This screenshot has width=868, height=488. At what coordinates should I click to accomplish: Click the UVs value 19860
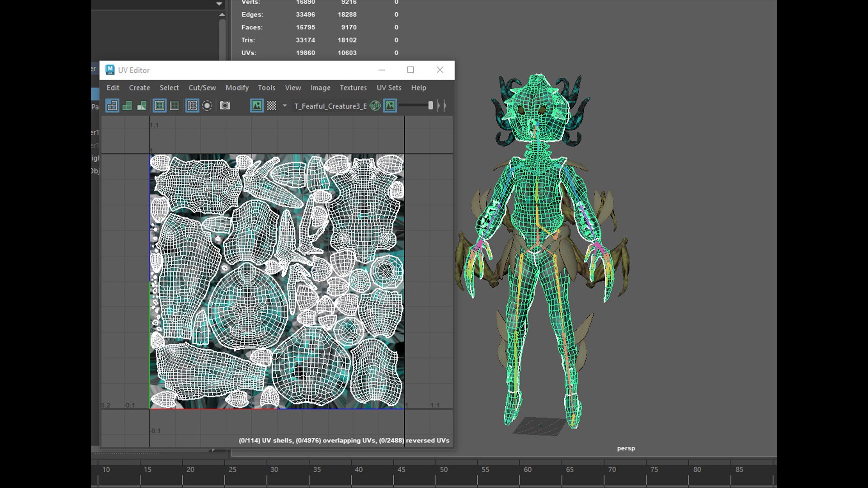(306, 52)
